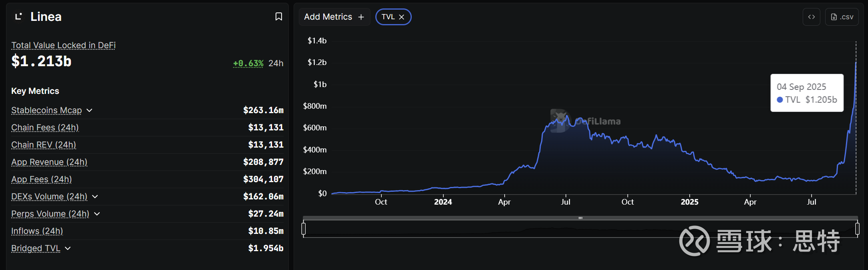Grab the left handle of the range slider
Viewport: 868px width, 270px height.
click(x=304, y=229)
